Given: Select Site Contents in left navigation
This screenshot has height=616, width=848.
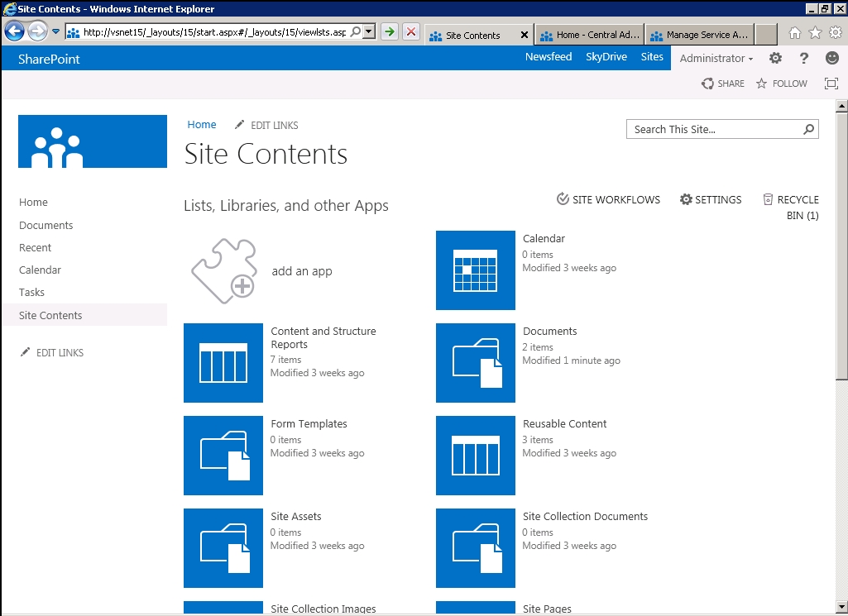Looking at the screenshot, I should (50, 315).
